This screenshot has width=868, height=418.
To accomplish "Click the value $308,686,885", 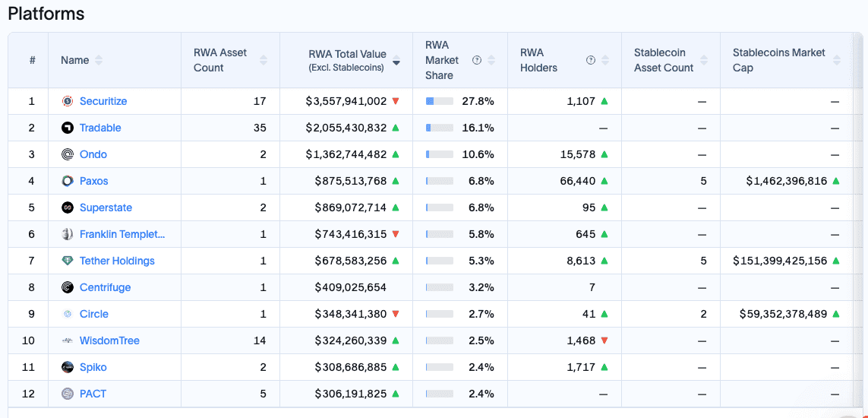I will pyautogui.click(x=351, y=367).
